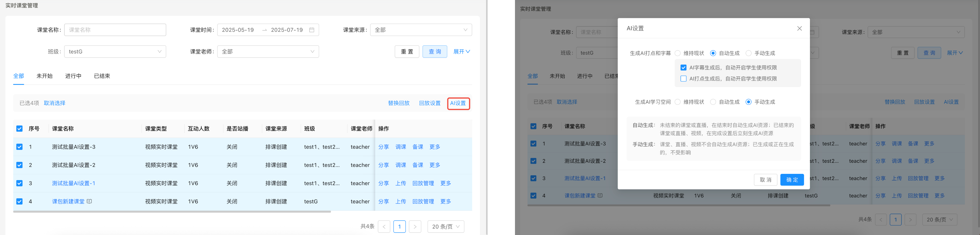Click 课堂类型 column header in left table
The image size is (980, 235).
[x=156, y=129]
